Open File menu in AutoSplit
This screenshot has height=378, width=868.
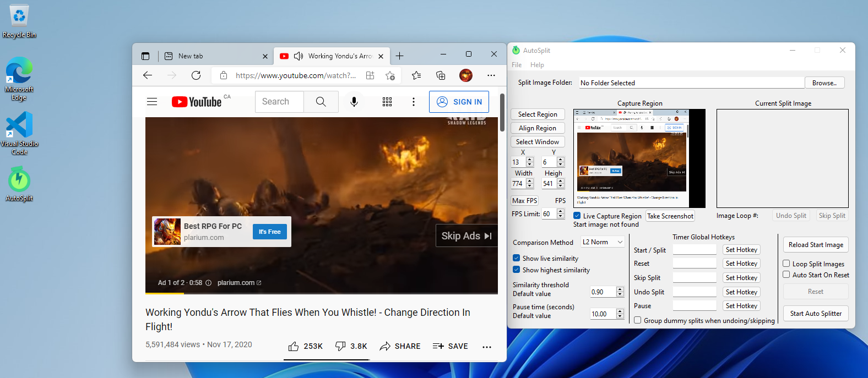click(x=517, y=65)
